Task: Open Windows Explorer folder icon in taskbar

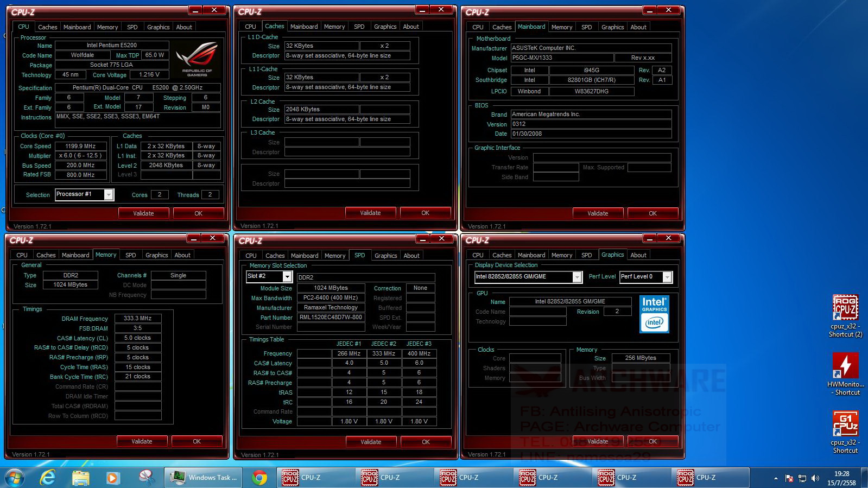Action: tap(80, 478)
